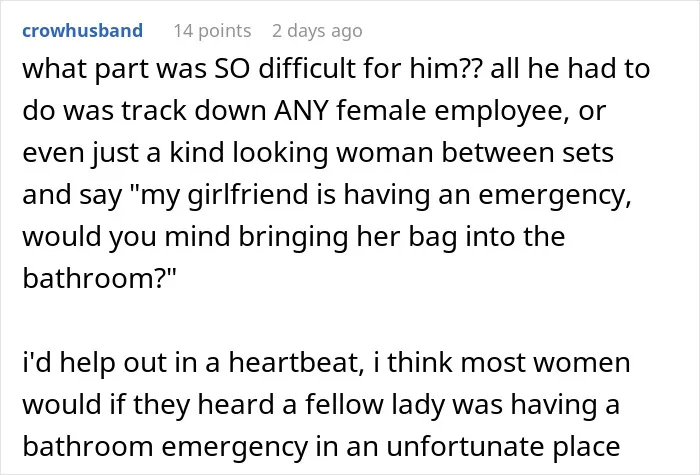Open the 2 days ago timestamp permalink
The image size is (700, 475).
point(317,31)
